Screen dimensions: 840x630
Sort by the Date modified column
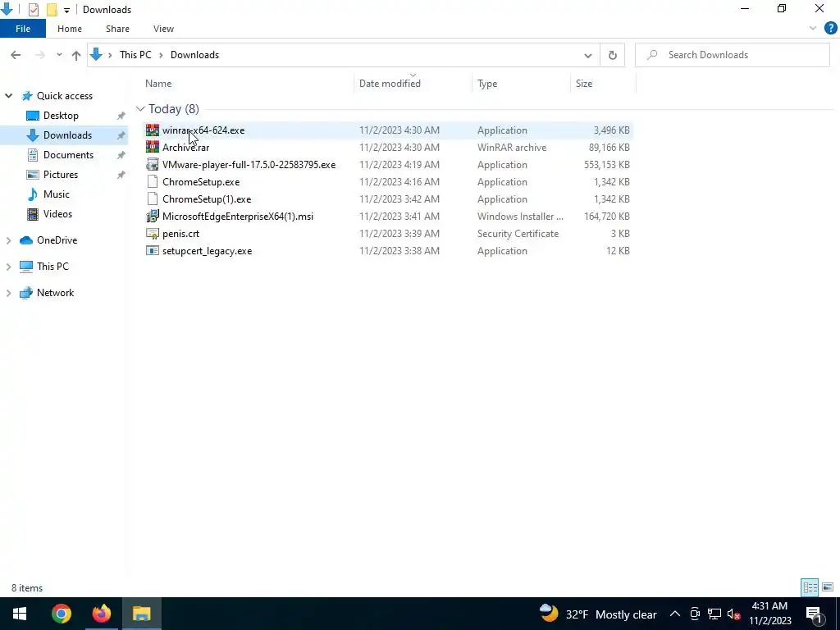point(390,84)
